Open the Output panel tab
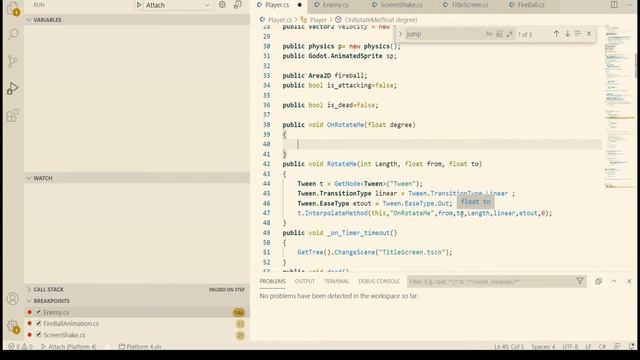 pyautogui.click(x=305, y=281)
